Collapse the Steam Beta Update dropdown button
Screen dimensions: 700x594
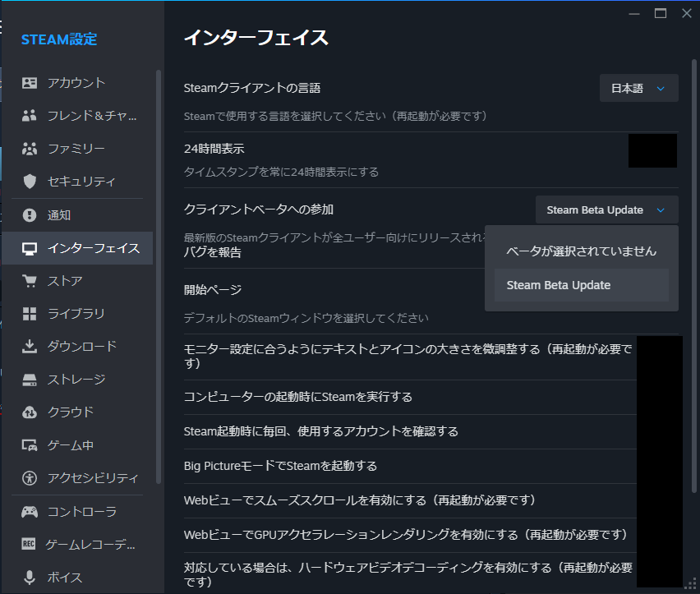606,210
